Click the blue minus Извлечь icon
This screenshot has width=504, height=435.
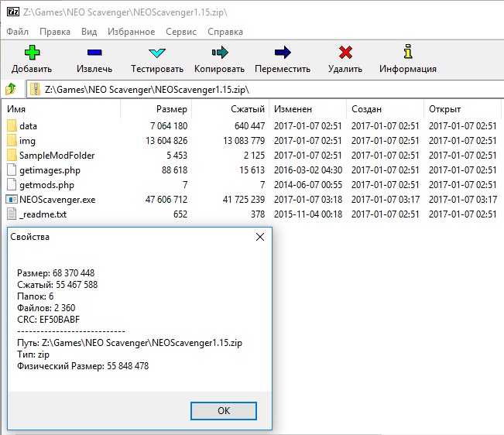coord(94,53)
